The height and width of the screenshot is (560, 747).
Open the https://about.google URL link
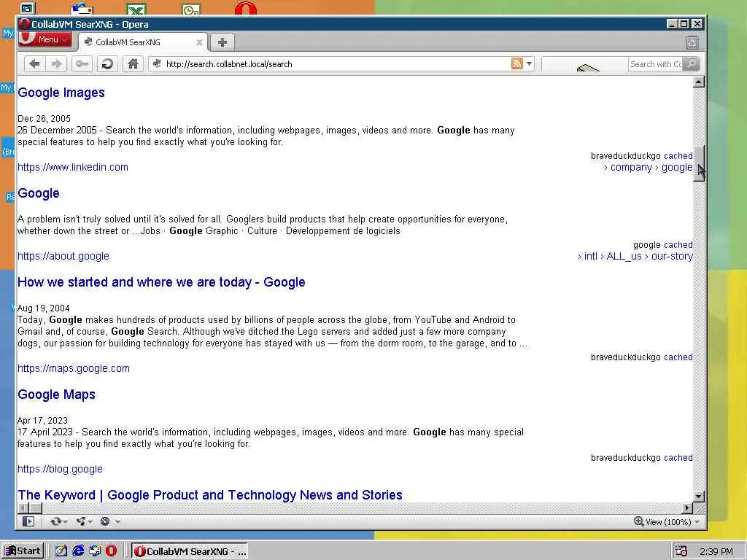63,256
